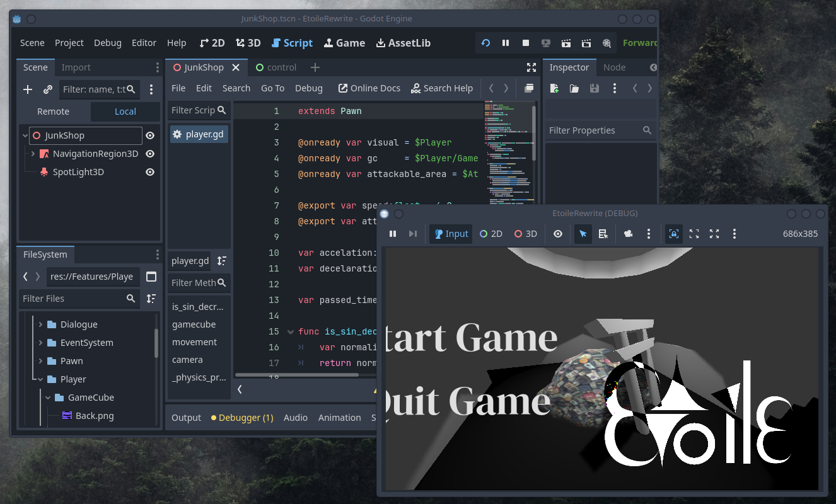836x504 pixels.
Task: Sort methods alphabetically in script panel
Action: (222, 261)
